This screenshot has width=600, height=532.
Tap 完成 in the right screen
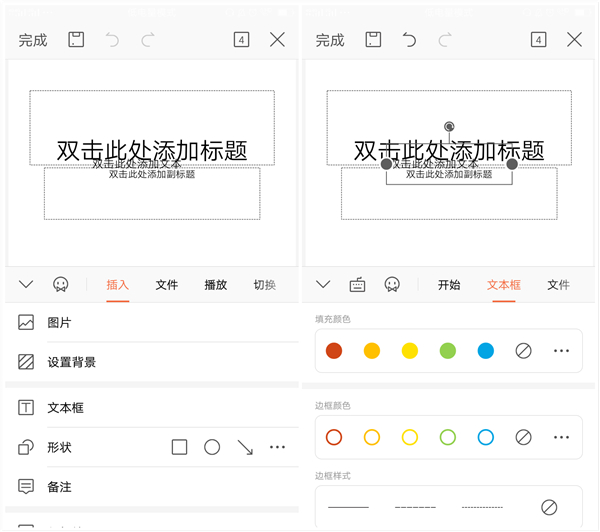[x=330, y=40]
